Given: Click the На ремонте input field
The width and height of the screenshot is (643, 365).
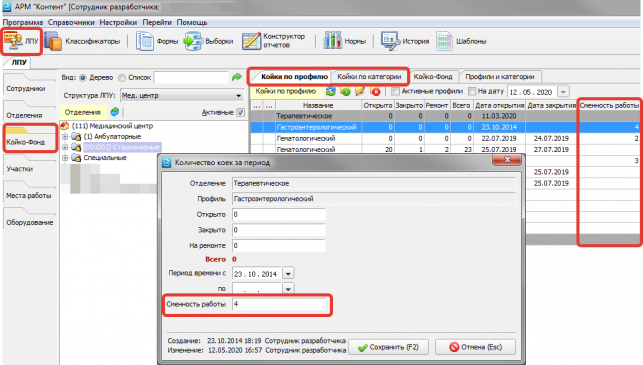Looking at the screenshot, I should pyautogui.click(x=279, y=245).
